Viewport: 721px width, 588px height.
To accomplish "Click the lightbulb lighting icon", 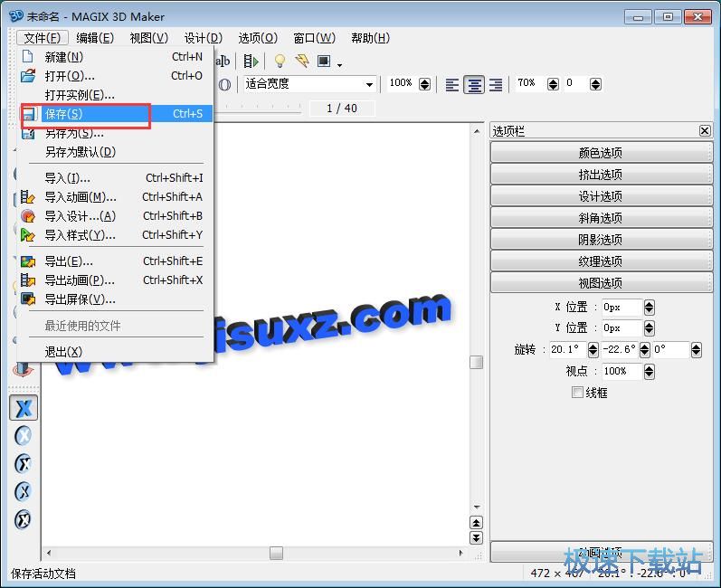I will 280,61.
